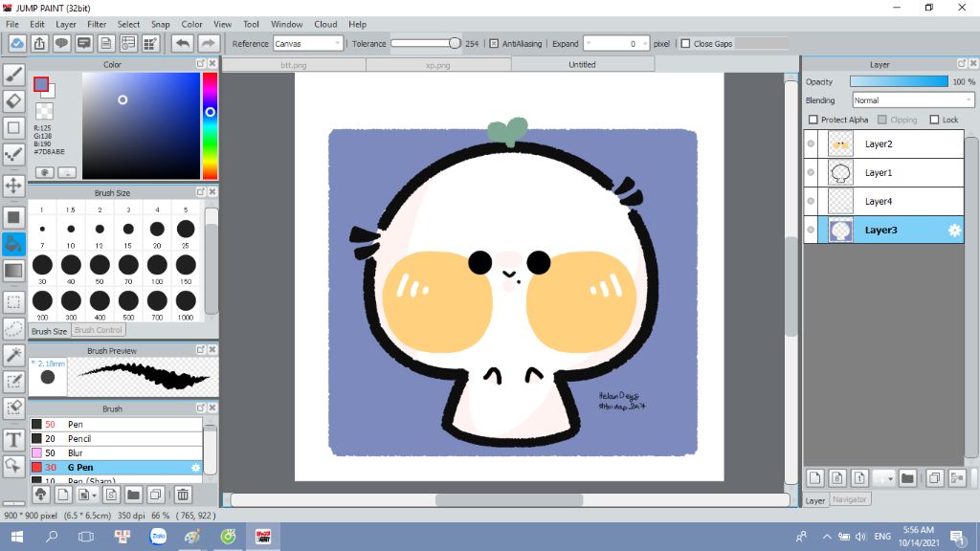Open G Pen brush settings gear

195,467
